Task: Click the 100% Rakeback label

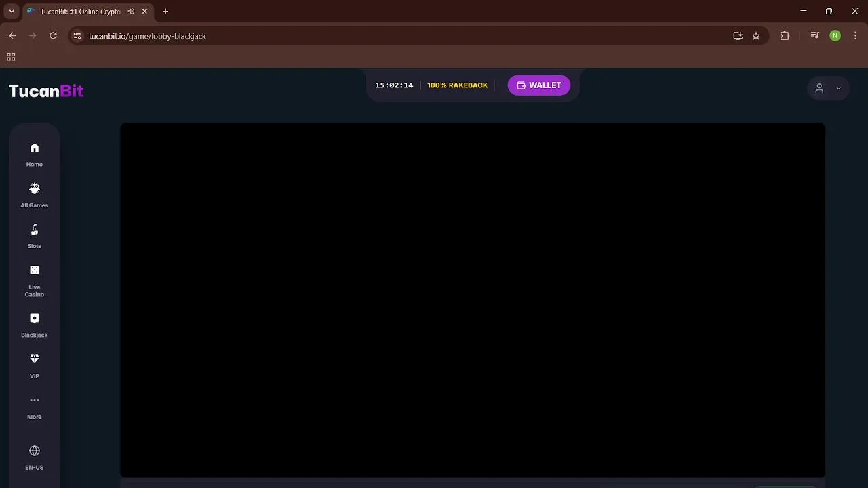Action: pyautogui.click(x=458, y=85)
